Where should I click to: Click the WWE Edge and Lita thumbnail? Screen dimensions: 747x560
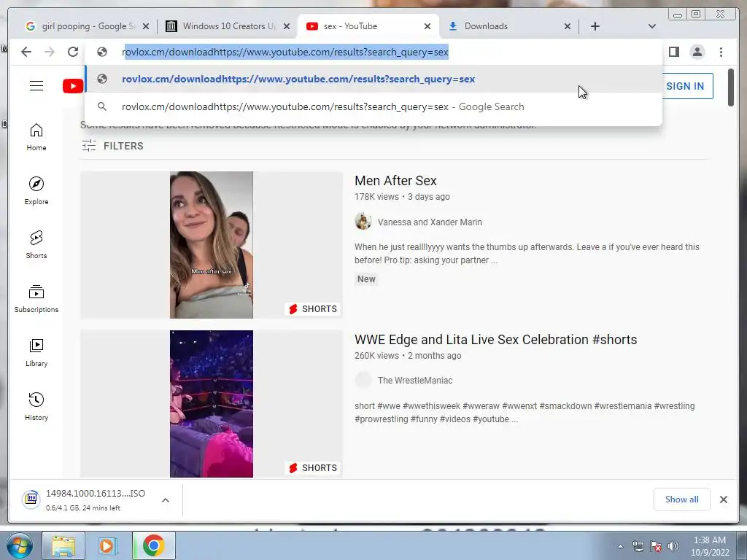(212, 404)
